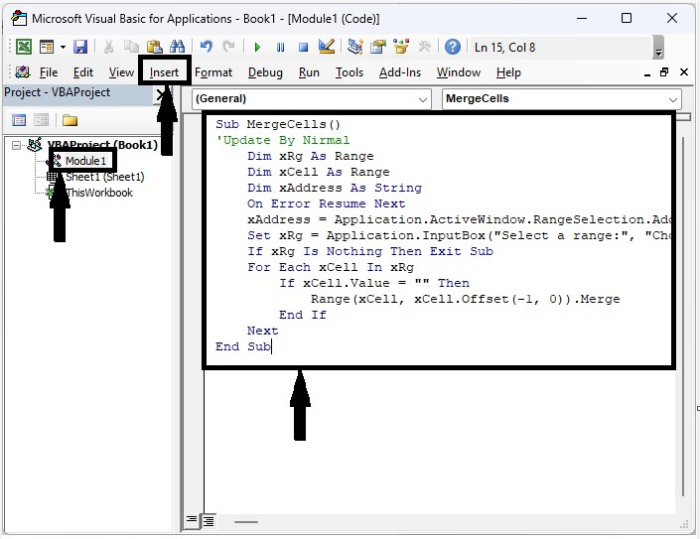Click the Ln 15, Col 8 position indicator
The image size is (700, 539).
(504, 47)
